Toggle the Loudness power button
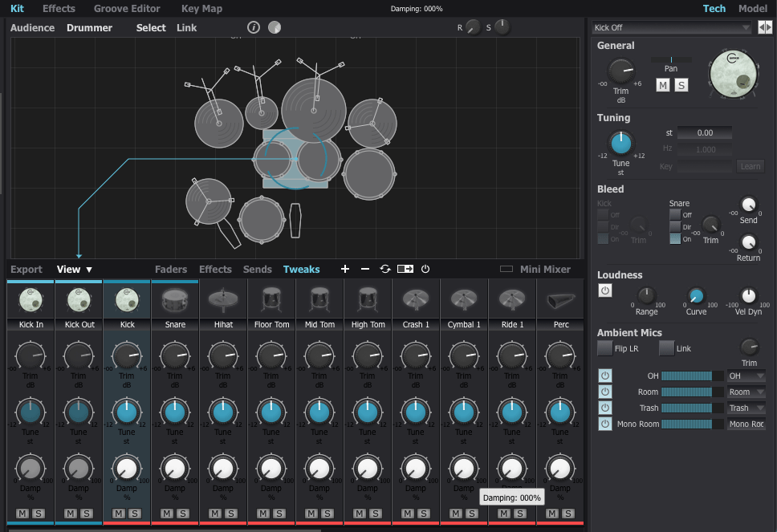 pos(604,290)
